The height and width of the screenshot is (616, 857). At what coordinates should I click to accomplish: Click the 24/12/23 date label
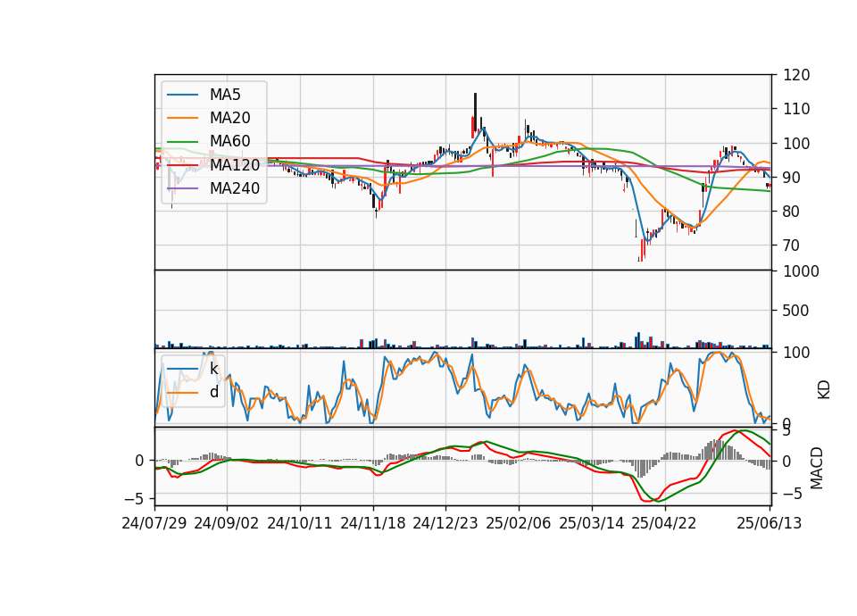(445, 523)
